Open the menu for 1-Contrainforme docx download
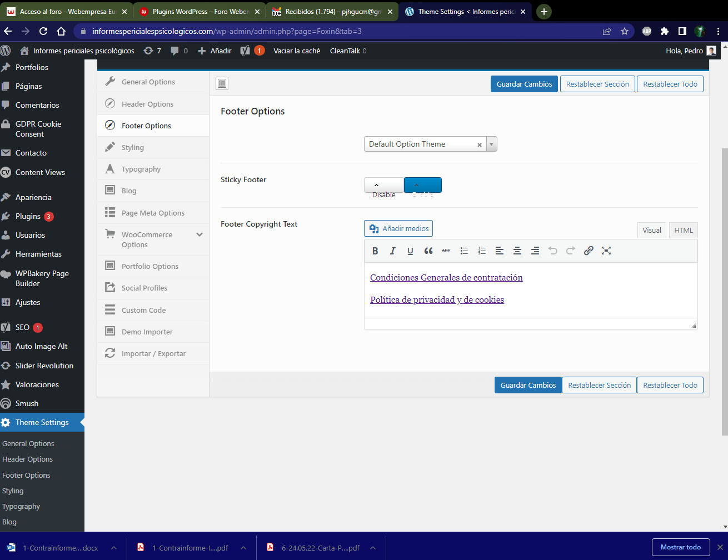Viewport: 728px width, 560px height. click(114, 548)
